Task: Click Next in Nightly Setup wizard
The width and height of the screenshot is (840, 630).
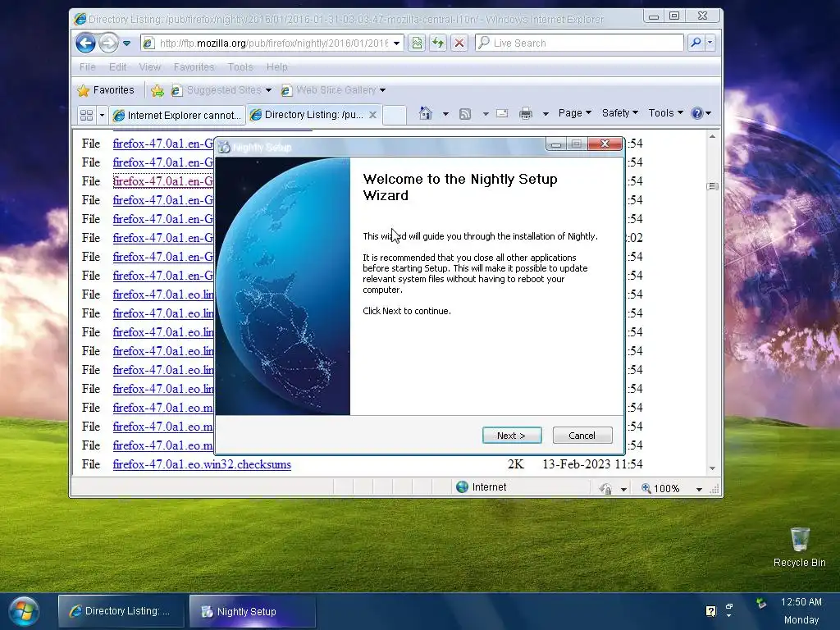Action: coord(512,436)
